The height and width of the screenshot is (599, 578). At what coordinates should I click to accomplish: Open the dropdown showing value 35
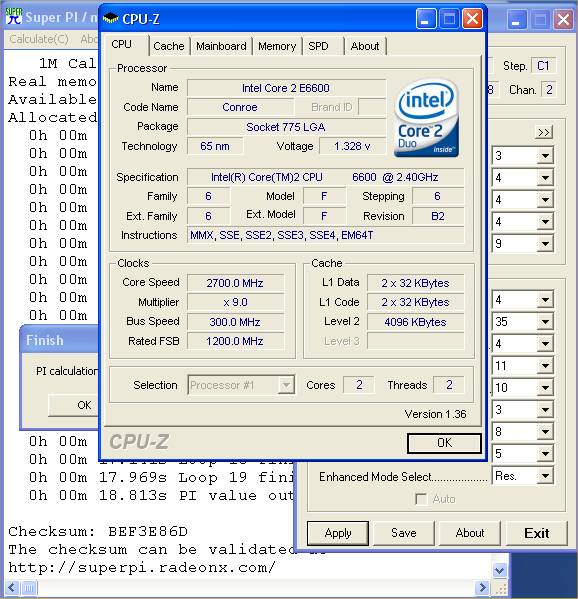coord(545,322)
